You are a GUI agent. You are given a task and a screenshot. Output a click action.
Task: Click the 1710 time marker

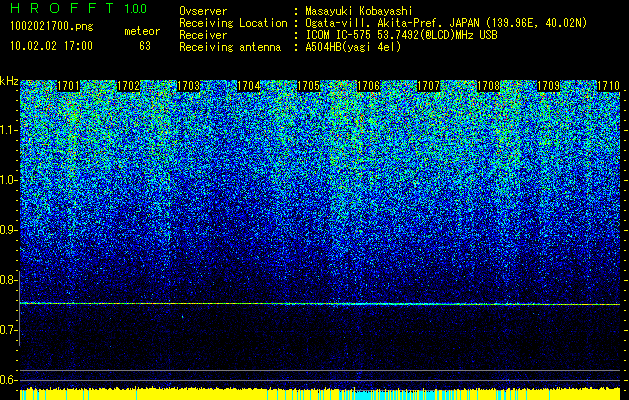(609, 86)
